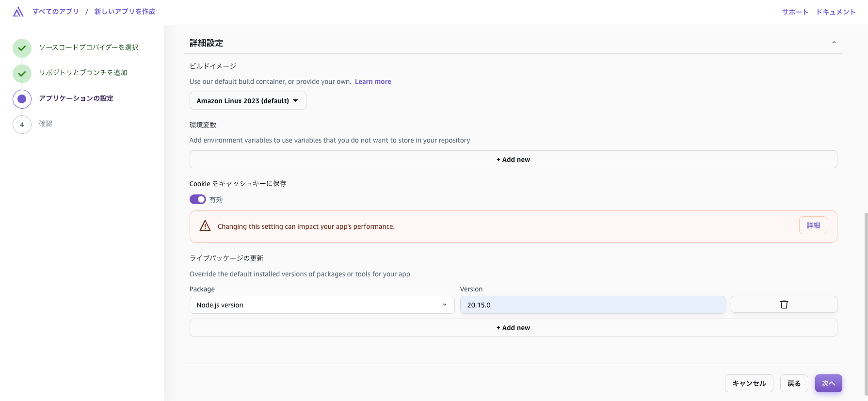Toggle the Cookie cache key switch off
Screen dimensions: 868x401
pyautogui.click(x=197, y=199)
